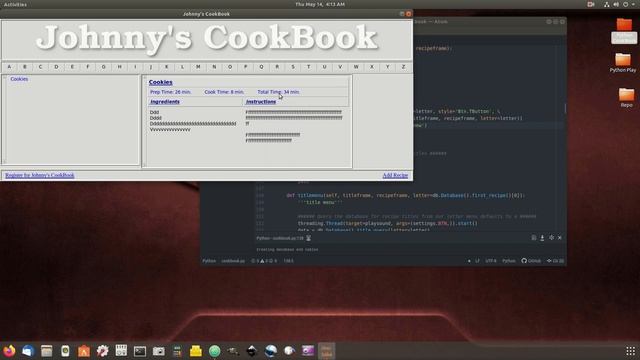Click cursor position 138:5 in Atom status bar
Image resolution: width=640 pixels, height=360 pixels.
coord(289,260)
